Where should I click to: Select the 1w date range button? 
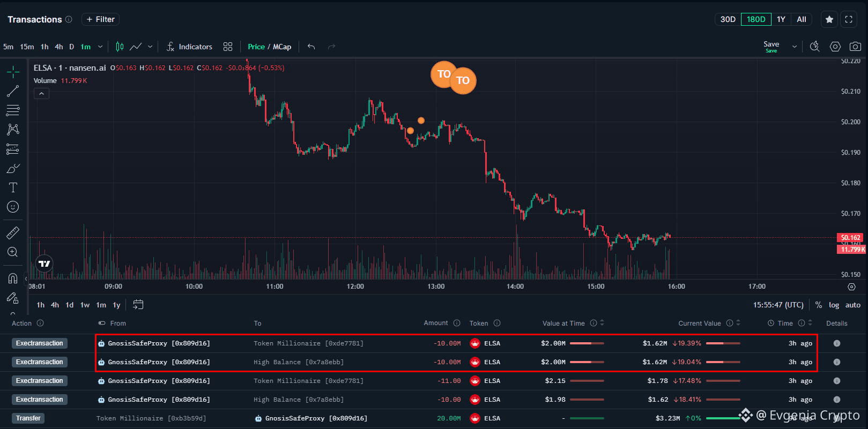[85, 305]
